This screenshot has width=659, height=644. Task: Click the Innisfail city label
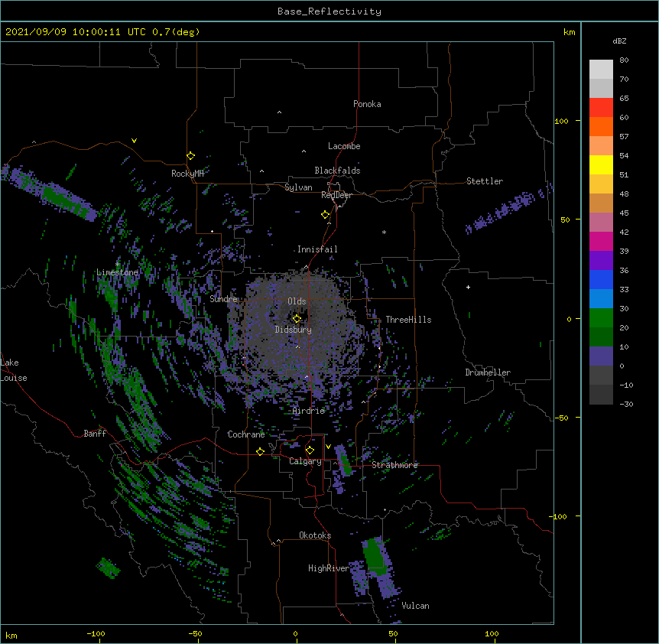(317, 249)
